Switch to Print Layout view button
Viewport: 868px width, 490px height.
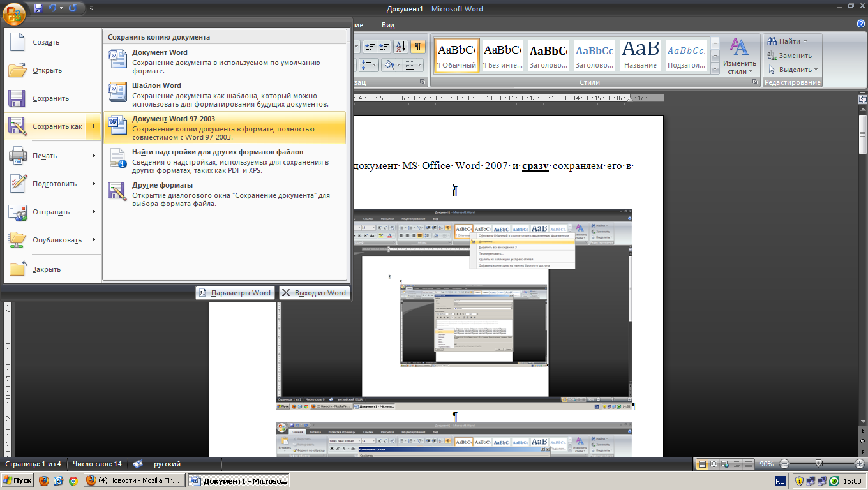click(703, 464)
